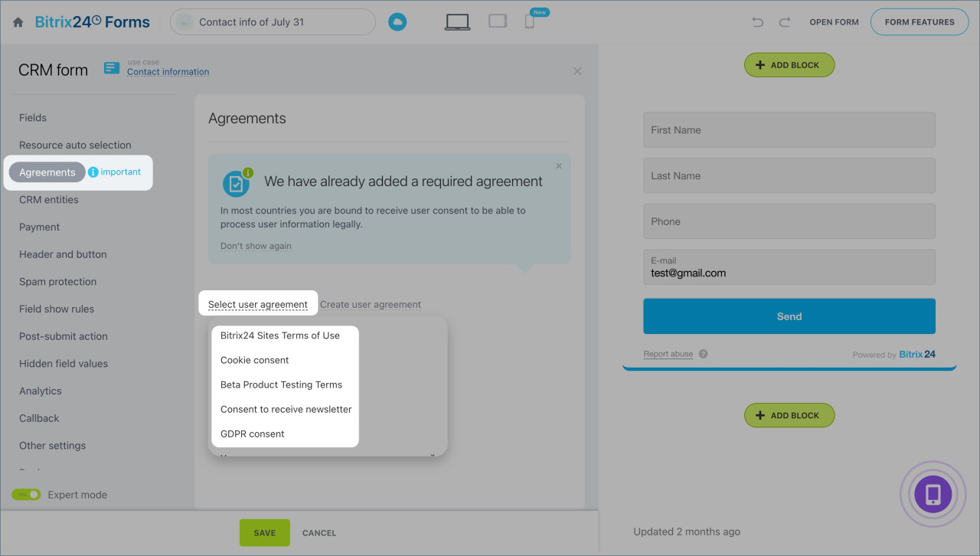The image size is (980, 556).
Task: Toggle Expert mode switch off
Action: 26,495
